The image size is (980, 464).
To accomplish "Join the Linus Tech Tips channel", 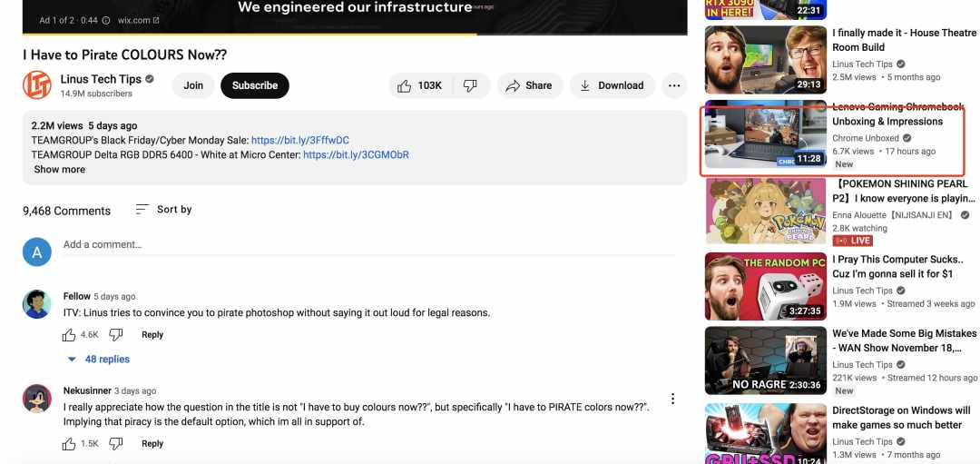I will click(193, 85).
